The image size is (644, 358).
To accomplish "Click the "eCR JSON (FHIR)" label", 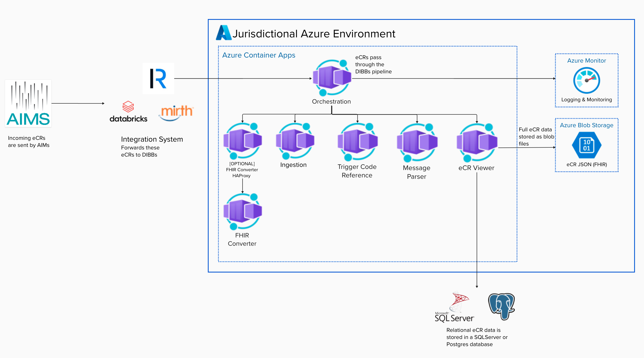I will tap(586, 164).
